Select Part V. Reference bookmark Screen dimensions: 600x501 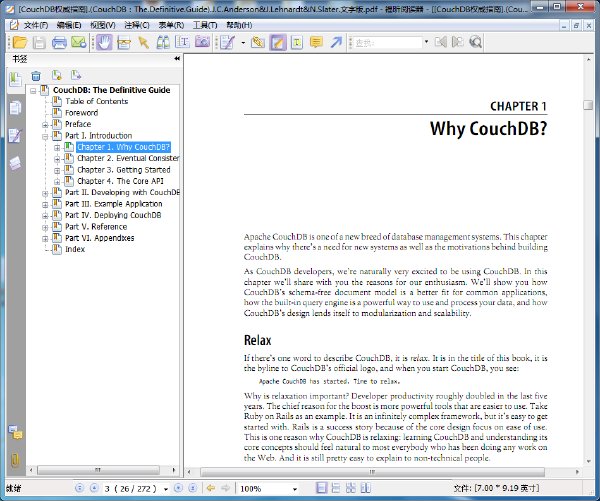pos(96,227)
